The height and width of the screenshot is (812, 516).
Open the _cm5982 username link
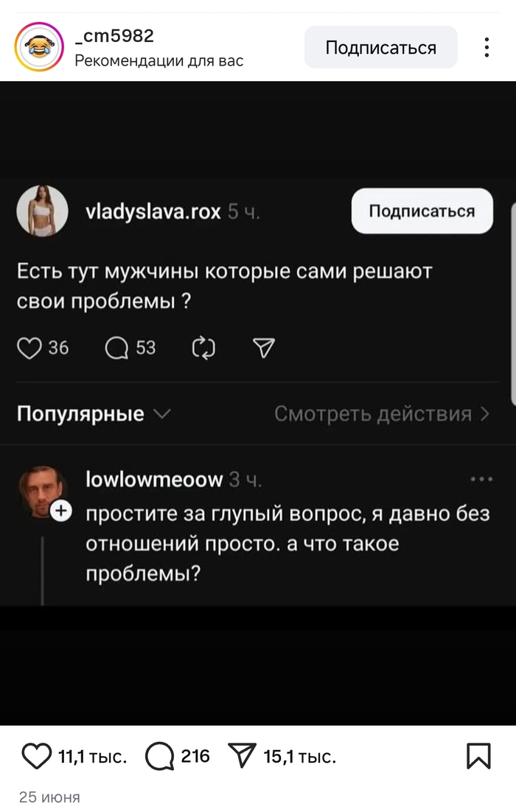pos(114,35)
